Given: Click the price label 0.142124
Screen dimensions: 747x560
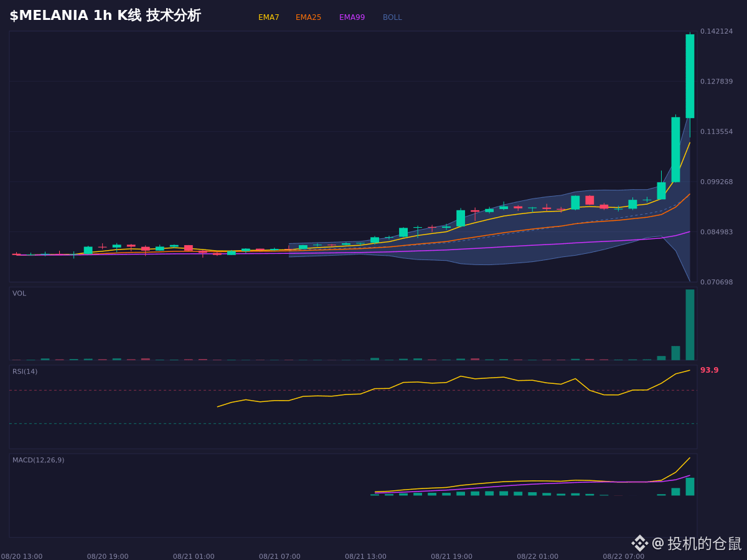Looking at the screenshot, I should [x=716, y=31].
